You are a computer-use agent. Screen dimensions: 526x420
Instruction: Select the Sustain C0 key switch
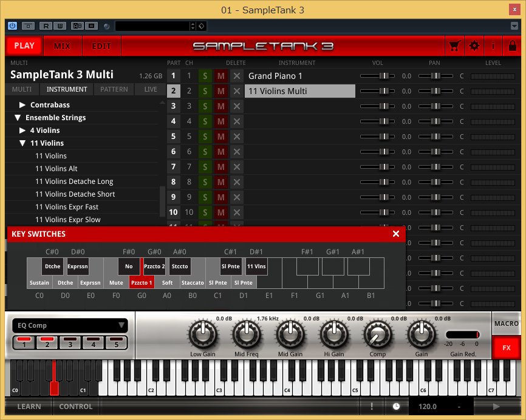click(x=39, y=283)
